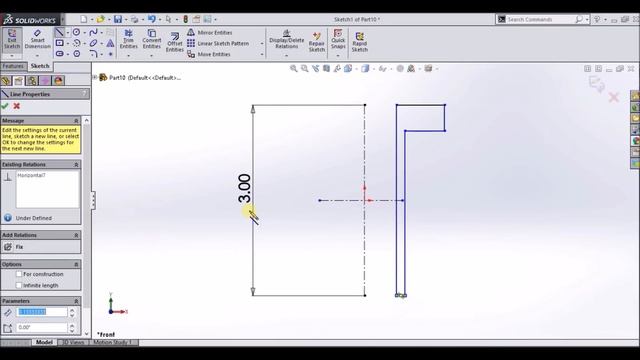Toggle the For construction checkbox
The image size is (640, 360).
coord(19,274)
